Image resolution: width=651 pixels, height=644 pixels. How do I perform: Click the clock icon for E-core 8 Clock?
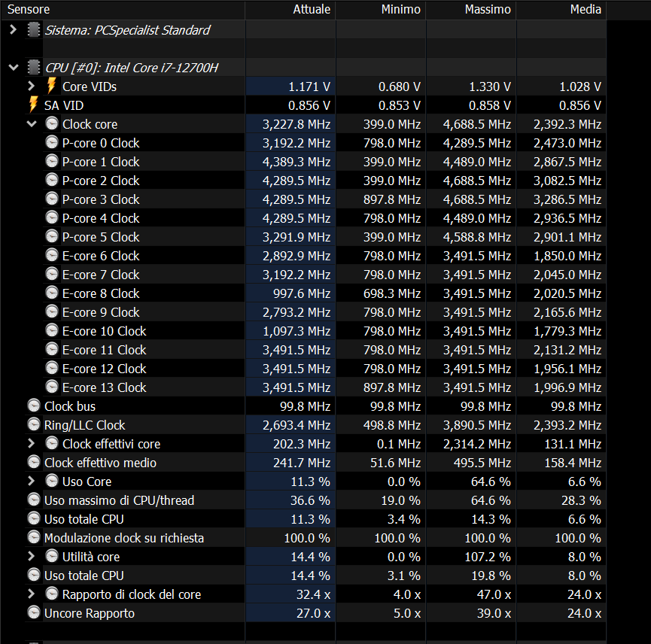click(x=52, y=293)
